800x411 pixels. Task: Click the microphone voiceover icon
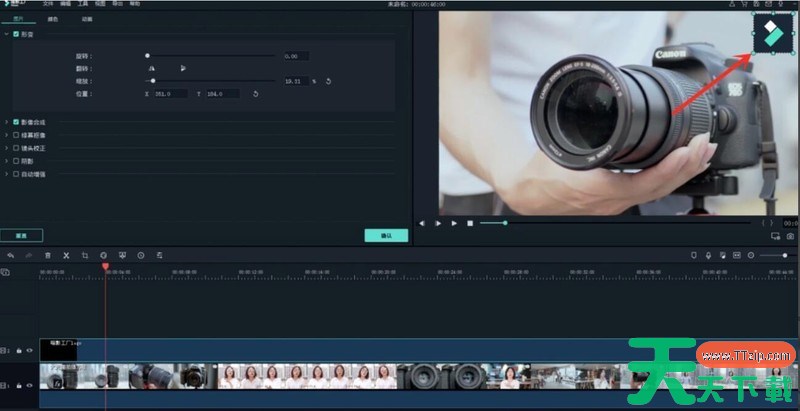(708, 255)
